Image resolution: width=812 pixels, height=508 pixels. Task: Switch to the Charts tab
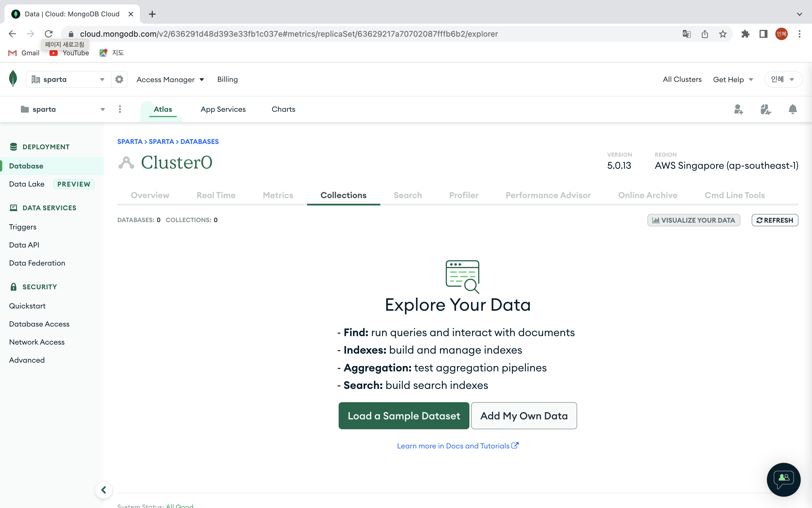pyautogui.click(x=284, y=109)
